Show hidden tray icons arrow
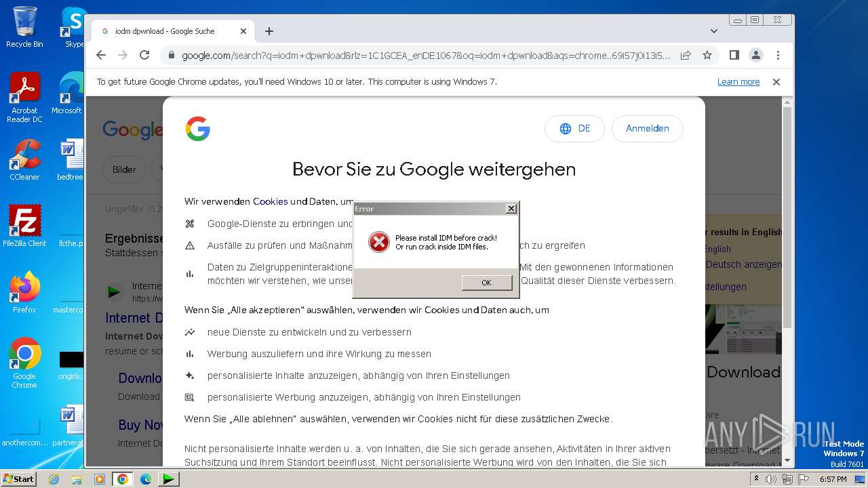Screen dimensions: 868x488 tap(757, 479)
